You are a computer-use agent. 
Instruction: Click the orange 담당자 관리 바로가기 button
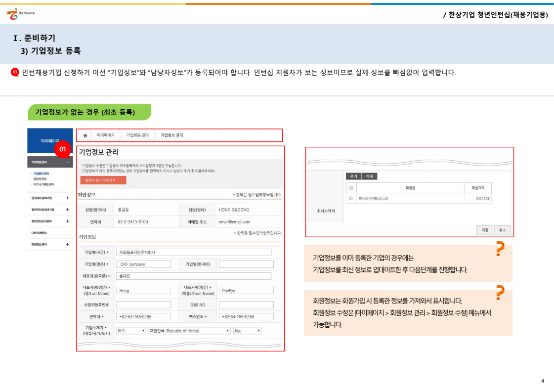coord(103,180)
